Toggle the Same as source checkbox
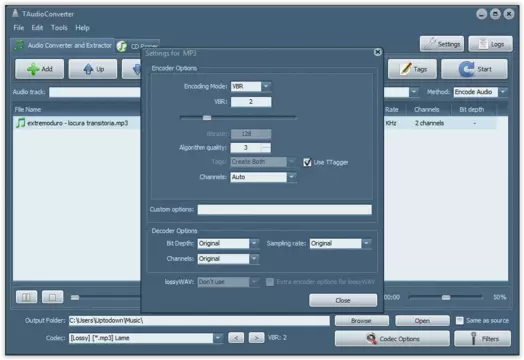 pos(460,321)
